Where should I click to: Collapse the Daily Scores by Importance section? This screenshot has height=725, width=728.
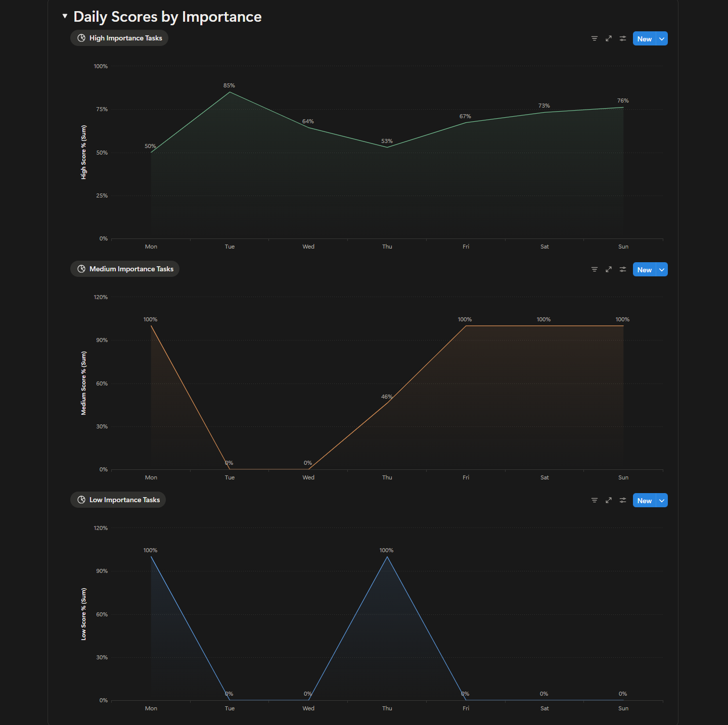pyautogui.click(x=65, y=15)
